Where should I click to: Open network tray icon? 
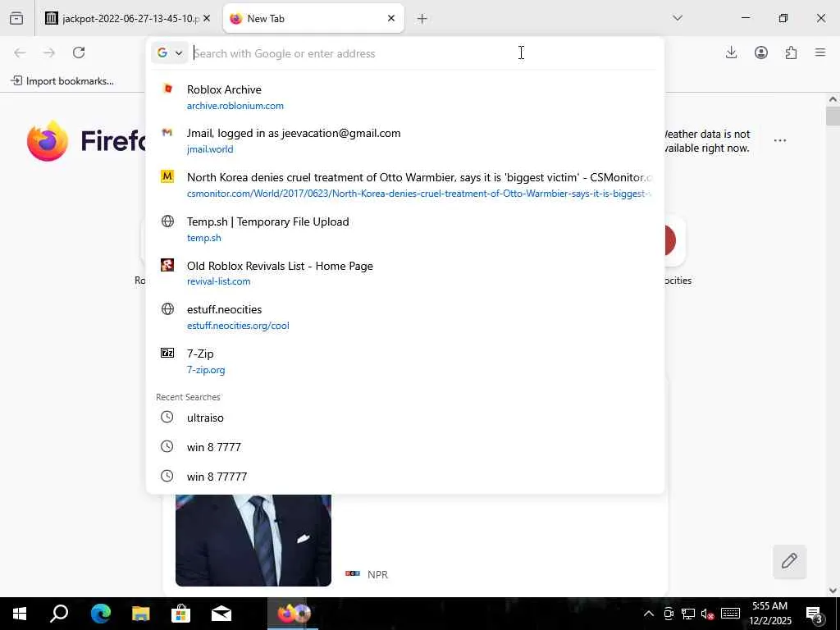click(688, 614)
